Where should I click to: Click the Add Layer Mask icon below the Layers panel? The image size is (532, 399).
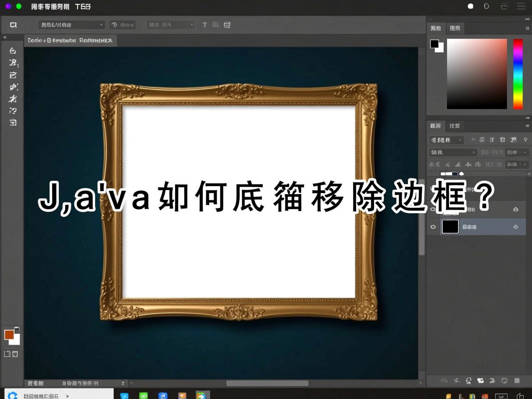coord(468,381)
